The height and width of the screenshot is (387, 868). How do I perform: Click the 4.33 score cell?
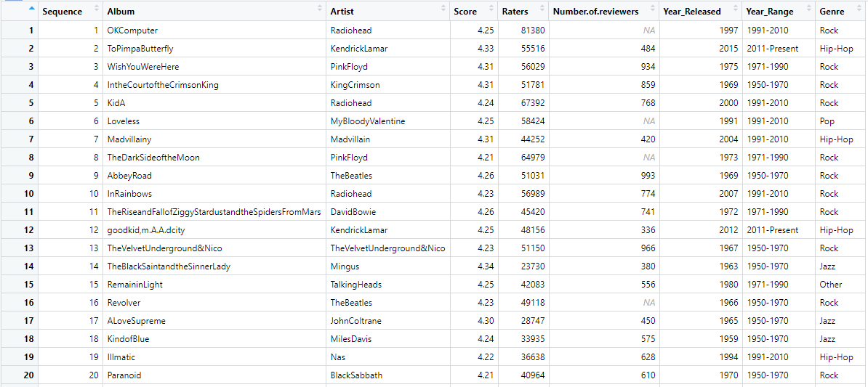click(x=473, y=49)
